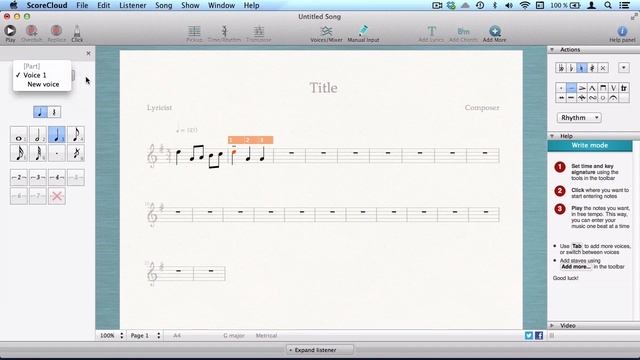Click the Composer placeholder text

(x=482, y=108)
